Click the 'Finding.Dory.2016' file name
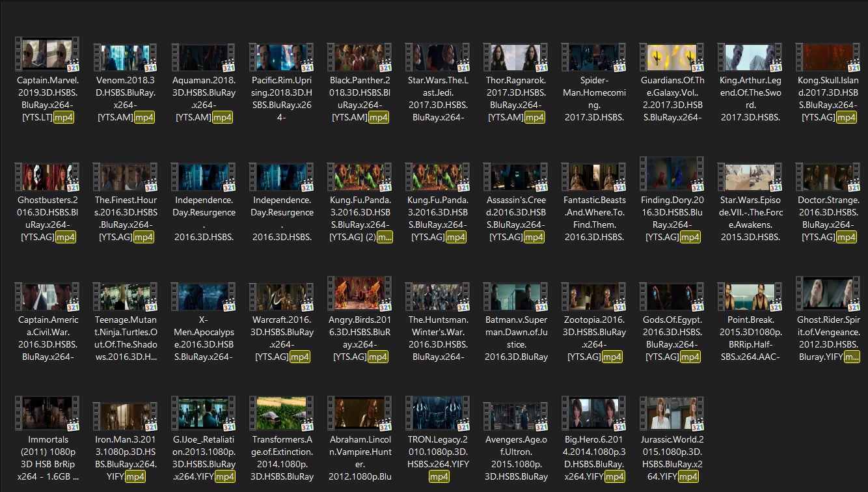 pos(671,218)
